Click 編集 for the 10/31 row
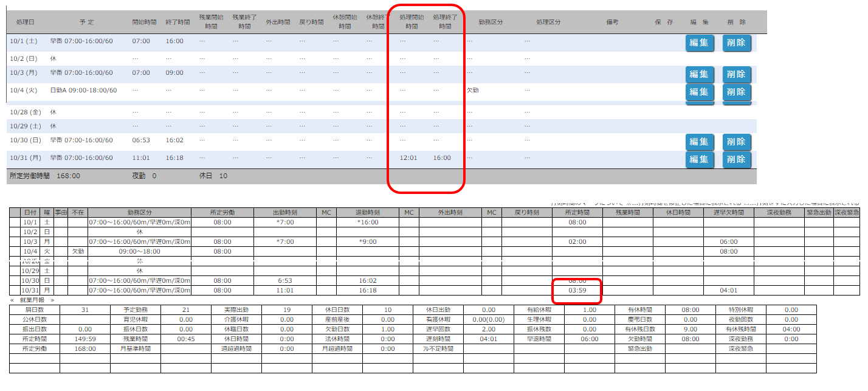The height and width of the screenshot is (391, 868). pyautogui.click(x=699, y=159)
